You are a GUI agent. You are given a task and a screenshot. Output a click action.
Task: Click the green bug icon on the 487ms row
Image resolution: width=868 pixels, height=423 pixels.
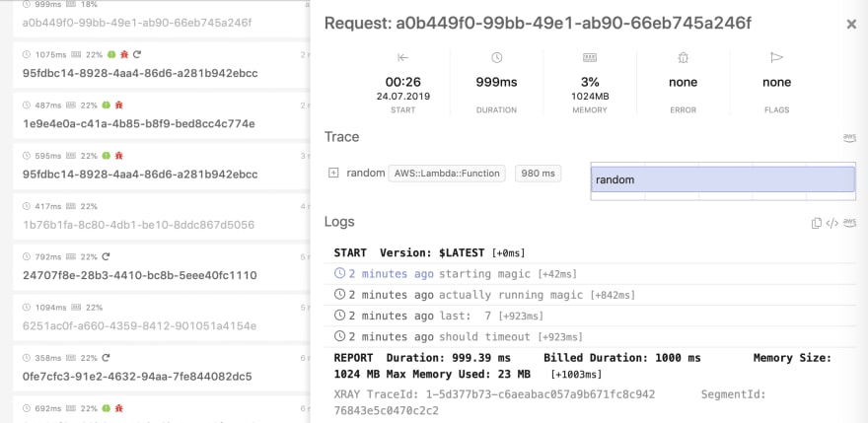pos(107,105)
